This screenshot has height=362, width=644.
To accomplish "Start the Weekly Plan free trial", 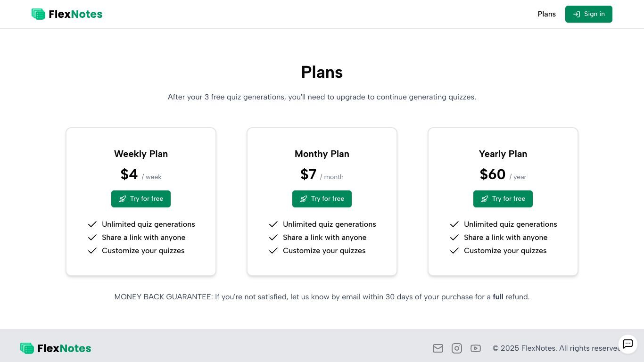I will [141, 199].
